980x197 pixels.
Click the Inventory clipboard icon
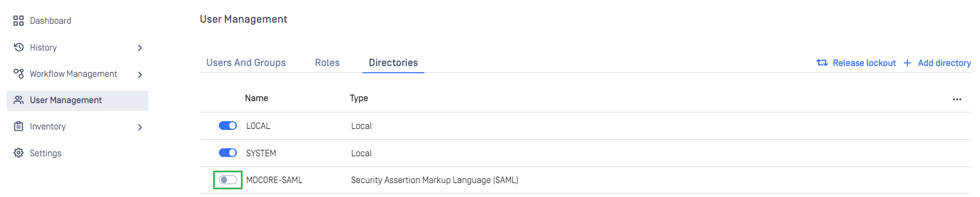(19, 126)
